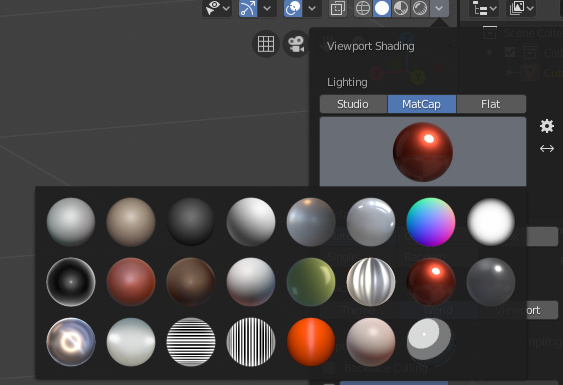The width and height of the screenshot is (563, 385).
Task: Choose the black rim-outline MatCap
Action: 71,282
